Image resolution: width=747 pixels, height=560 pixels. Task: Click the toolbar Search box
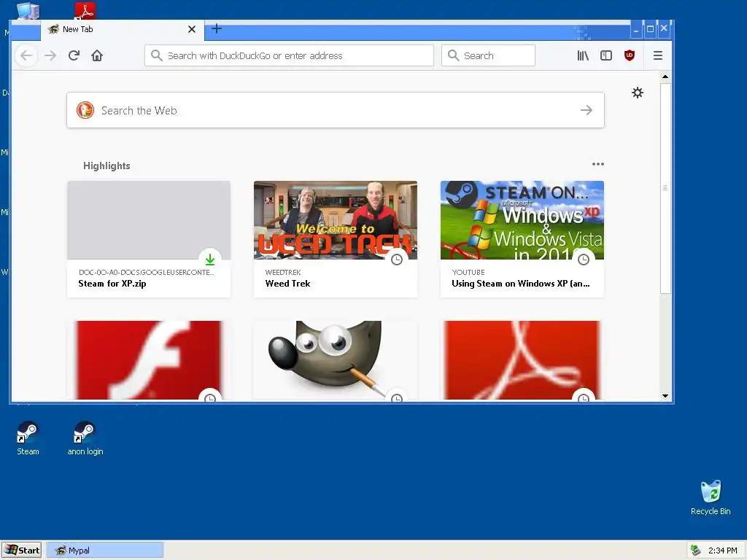(x=488, y=55)
